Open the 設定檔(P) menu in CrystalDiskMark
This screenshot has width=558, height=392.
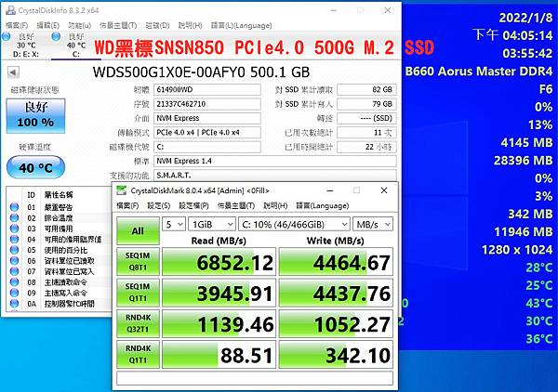click(x=193, y=206)
